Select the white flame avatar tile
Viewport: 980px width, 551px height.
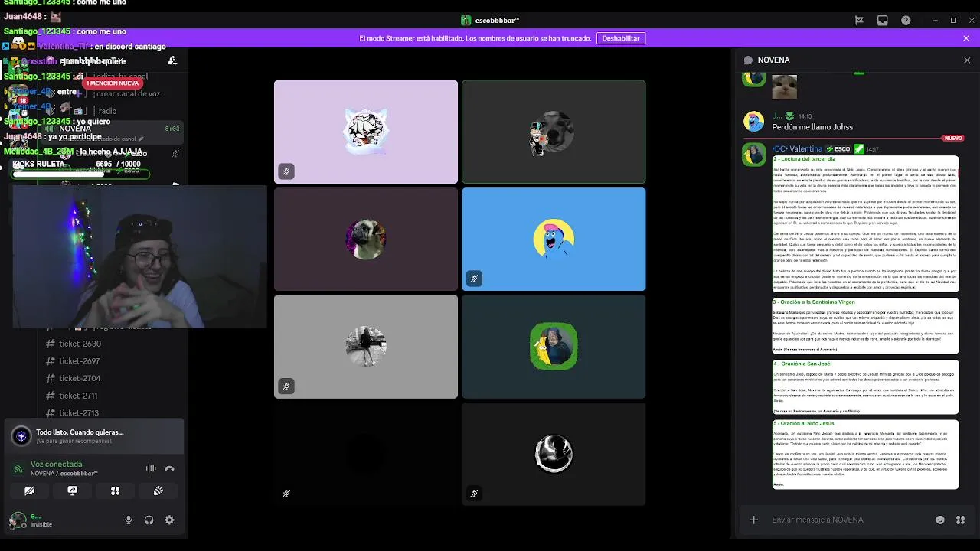point(554,454)
